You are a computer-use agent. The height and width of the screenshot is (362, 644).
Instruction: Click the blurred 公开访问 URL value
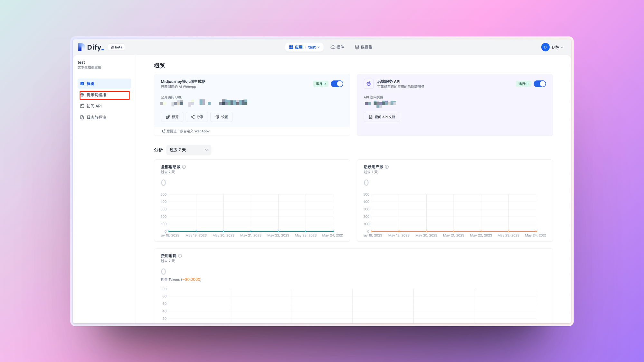point(204,103)
